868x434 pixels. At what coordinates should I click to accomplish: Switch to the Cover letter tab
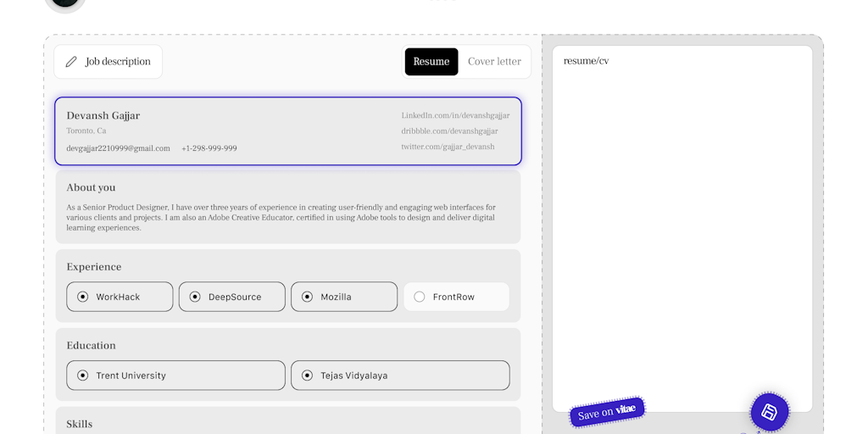(x=494, y=61)
